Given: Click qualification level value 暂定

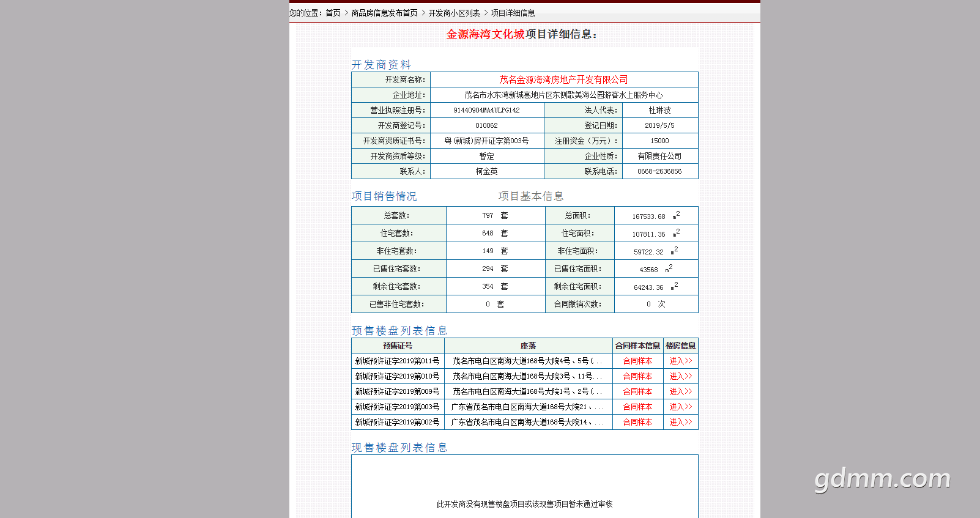Looking at the screenshot, I should (486, 156).
